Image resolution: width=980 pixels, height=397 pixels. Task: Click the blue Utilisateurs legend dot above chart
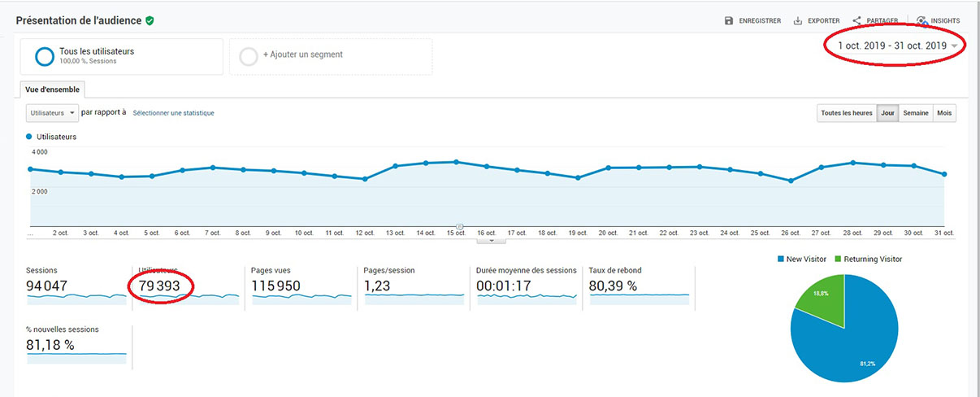click(30, 137)
